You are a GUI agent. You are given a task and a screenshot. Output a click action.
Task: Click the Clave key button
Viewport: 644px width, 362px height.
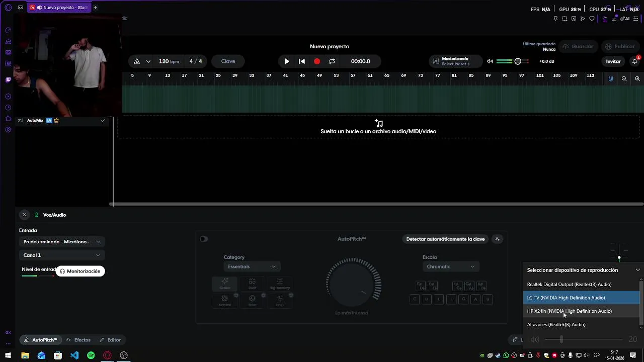point(228,61)
